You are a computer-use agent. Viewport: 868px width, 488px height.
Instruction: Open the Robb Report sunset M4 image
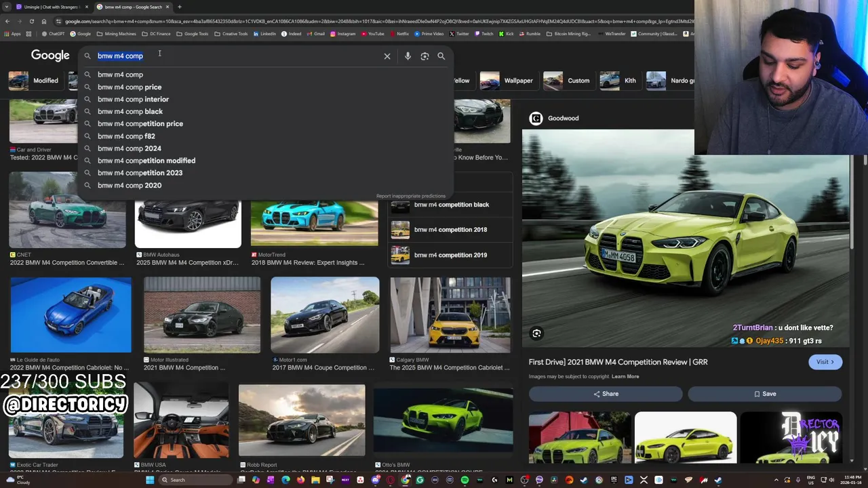click(x=302, y=421)
